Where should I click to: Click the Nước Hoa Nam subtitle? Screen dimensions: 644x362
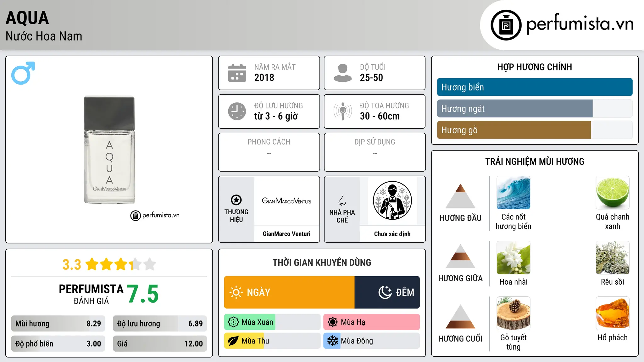tap(44, 36)
